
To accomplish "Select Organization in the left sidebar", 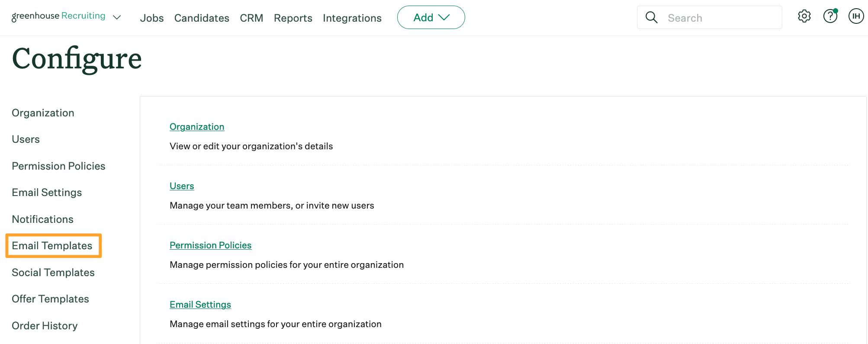I will tap(43, 113).
